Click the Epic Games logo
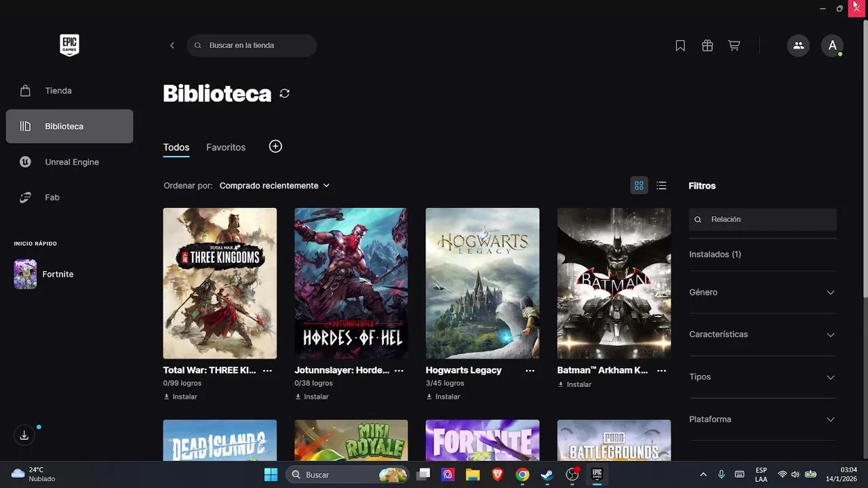The height and width of the screenshot is (488, 868). (x=69, y=45)
